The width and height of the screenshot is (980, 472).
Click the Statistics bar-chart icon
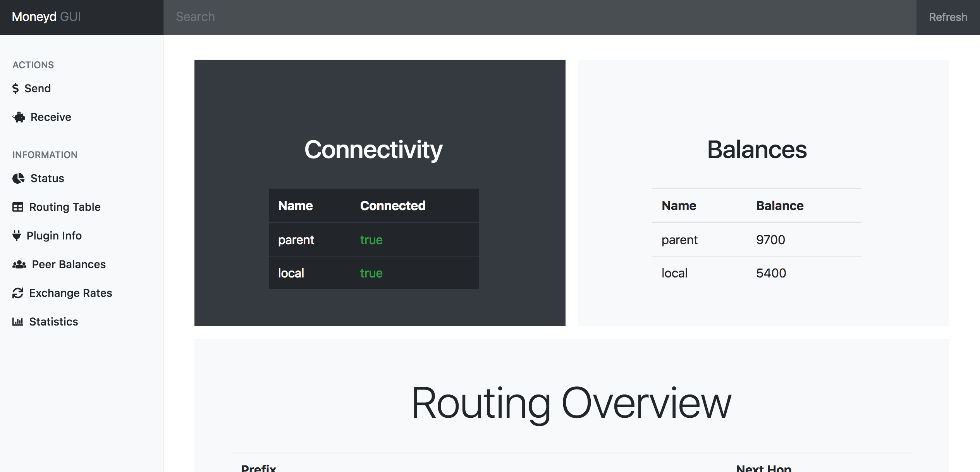17,321
